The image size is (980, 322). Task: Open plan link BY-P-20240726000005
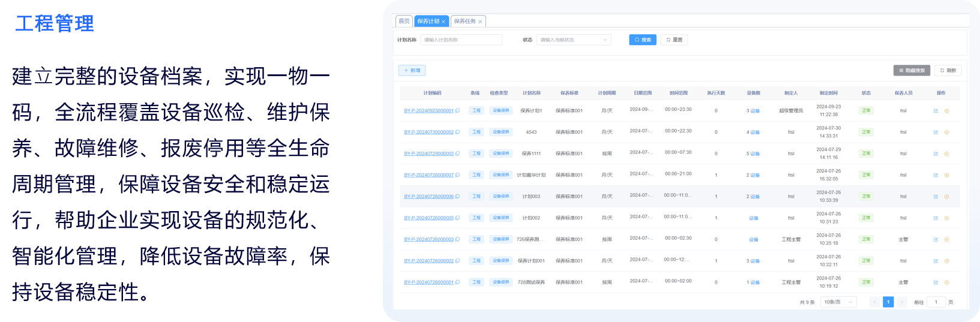pyautogui.click(x=428, y=218)
